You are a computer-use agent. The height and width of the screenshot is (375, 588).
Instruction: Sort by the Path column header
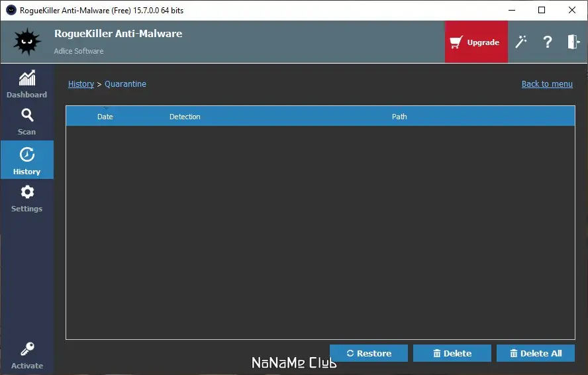[399, 117]
